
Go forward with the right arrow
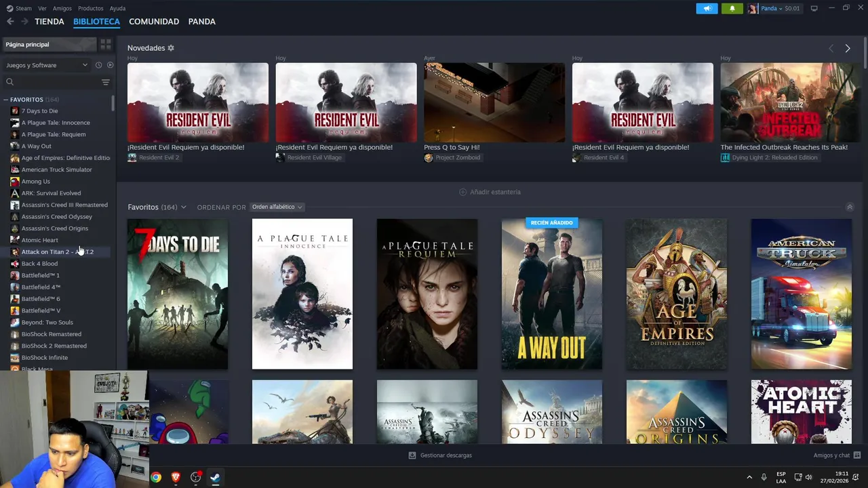point(25,22)
